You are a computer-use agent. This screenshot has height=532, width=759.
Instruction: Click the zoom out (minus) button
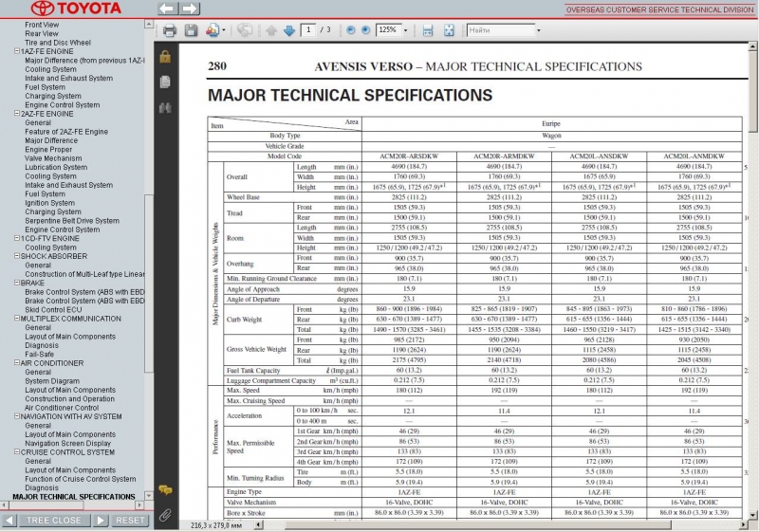(x=350, y=30)
